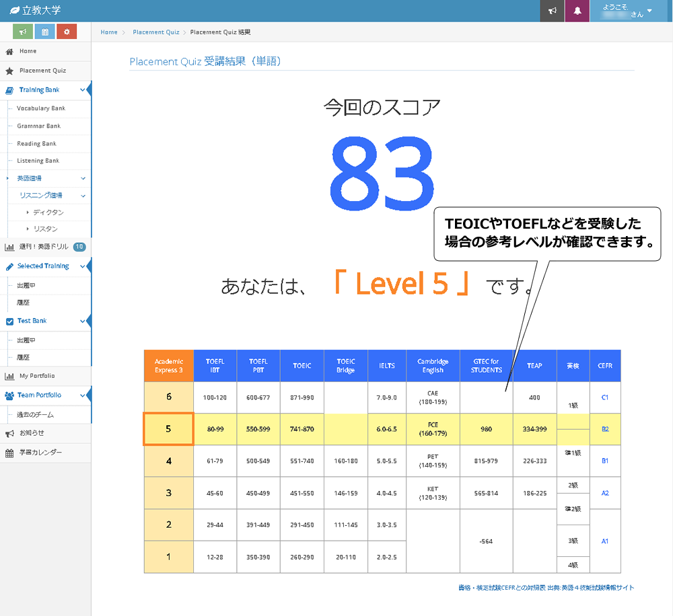The width and height of the screenshot is (673, 616).
Task: Collapse the 英語道場 chevron
Action: [x=83, y=178]
